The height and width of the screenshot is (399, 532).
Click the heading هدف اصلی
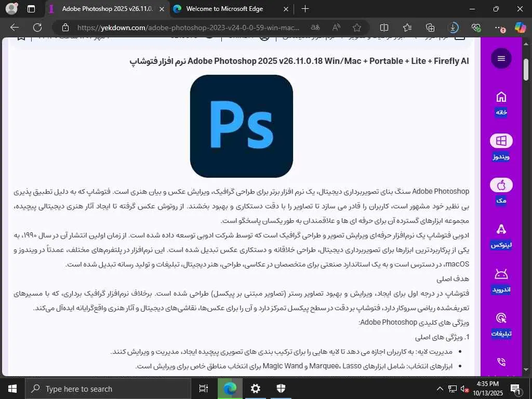coord(453,278)
